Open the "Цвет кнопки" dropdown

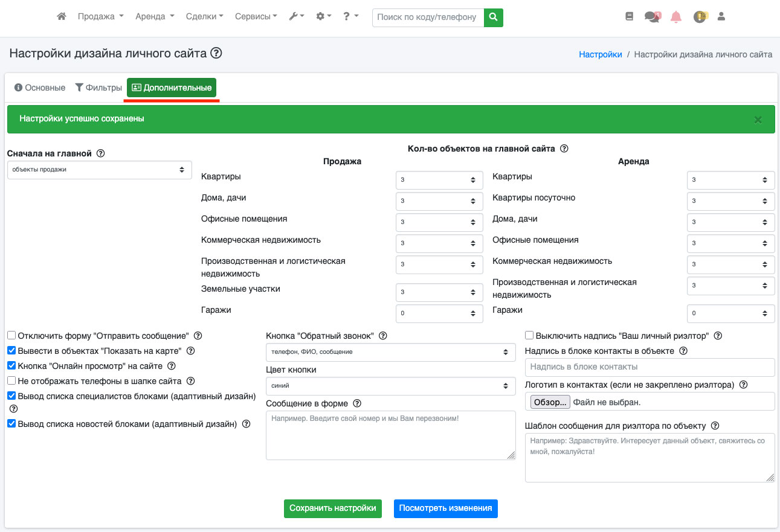(391, 386)
